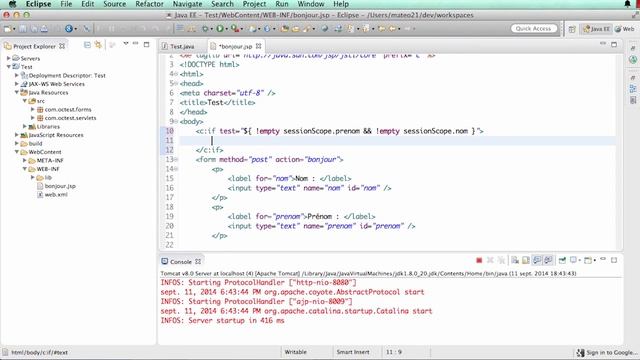Select the build folder in tree
The width and height of the screenshot is (640, 360).
click(x=35, y=143)
